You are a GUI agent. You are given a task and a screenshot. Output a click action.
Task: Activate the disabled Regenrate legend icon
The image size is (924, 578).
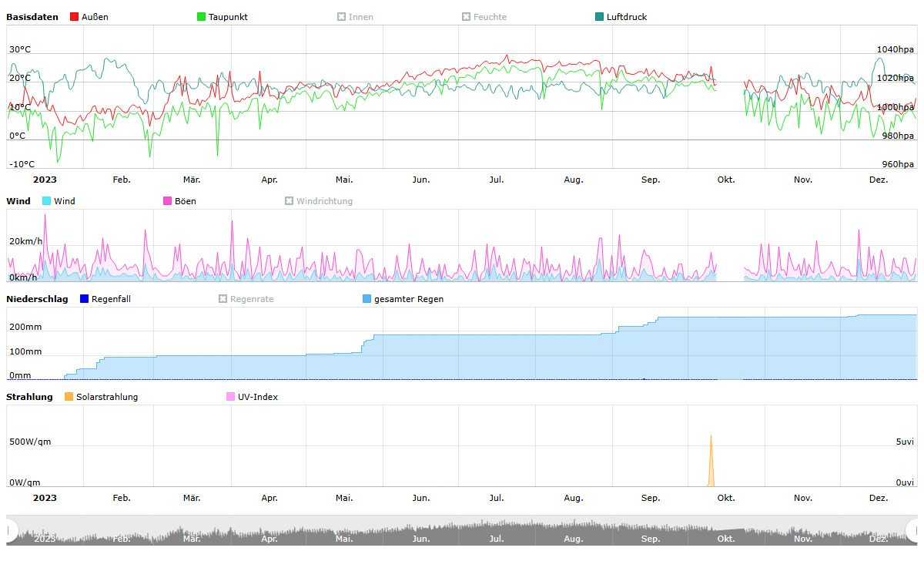pyautogui.click(x=223, y=299)
